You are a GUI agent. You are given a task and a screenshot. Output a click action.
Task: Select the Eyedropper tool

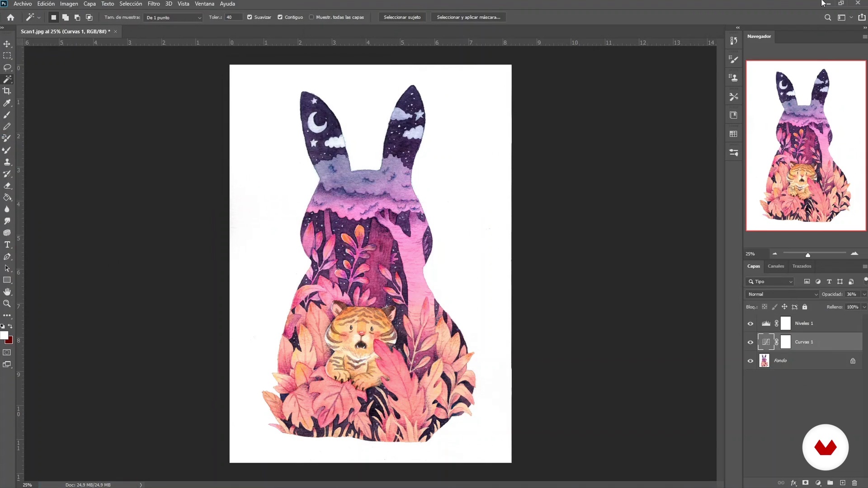7,103
